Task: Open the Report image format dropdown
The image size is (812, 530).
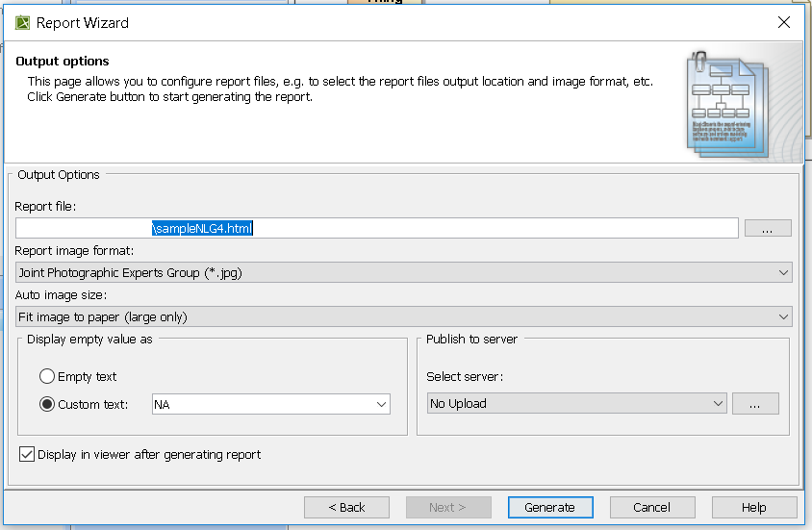Action: tap(403, 272)
